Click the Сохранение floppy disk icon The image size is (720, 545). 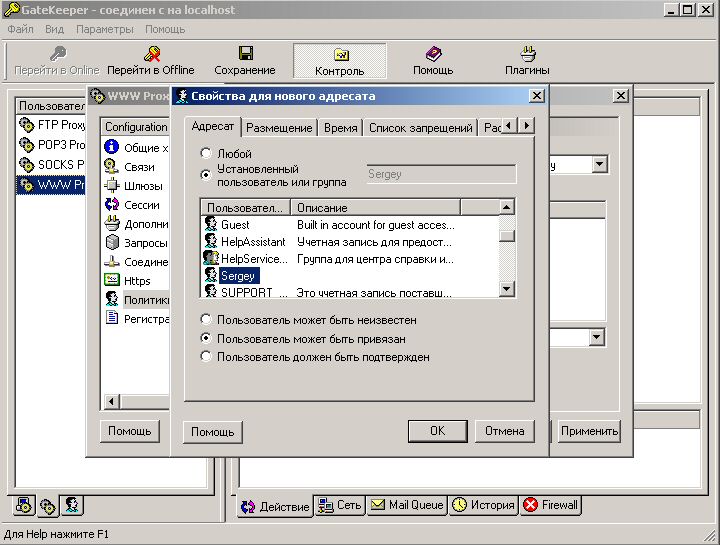(x=246, y=53)
